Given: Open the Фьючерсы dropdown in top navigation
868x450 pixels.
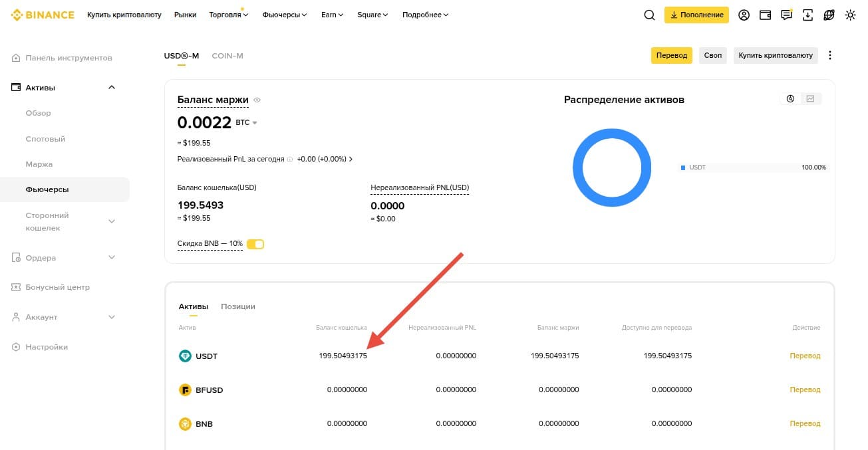Looking at the screenshot, I should [x=285, y=15].
